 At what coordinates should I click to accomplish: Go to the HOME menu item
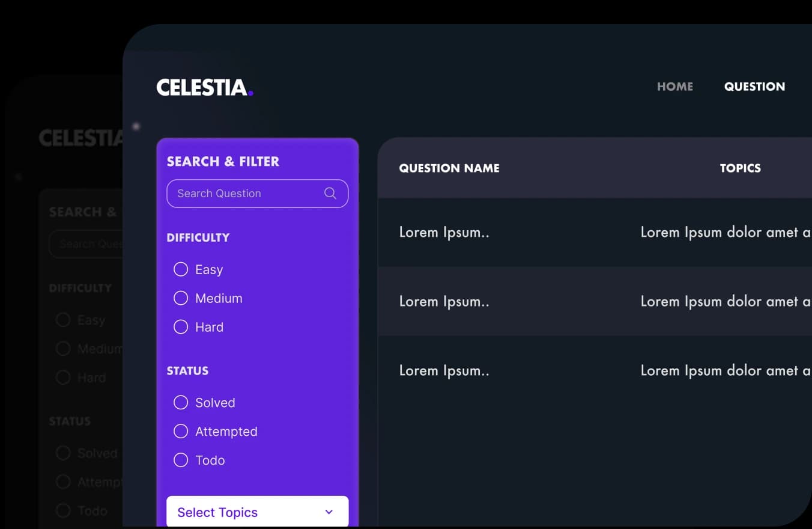(x=675, y=87)
